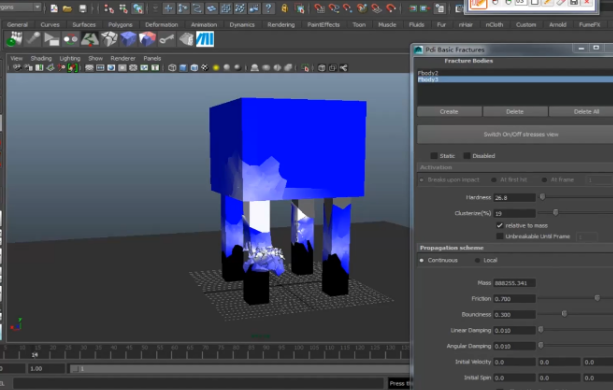Select by object type mode icon
The width and height of the screenshot is (613, 390).
pyautogui.click(x=124, y=8)
